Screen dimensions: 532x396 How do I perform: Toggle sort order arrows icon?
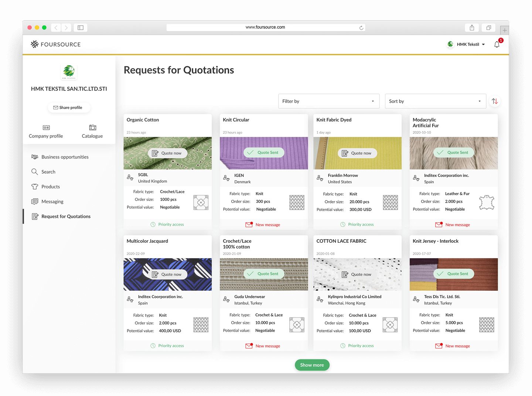[495, 101]
